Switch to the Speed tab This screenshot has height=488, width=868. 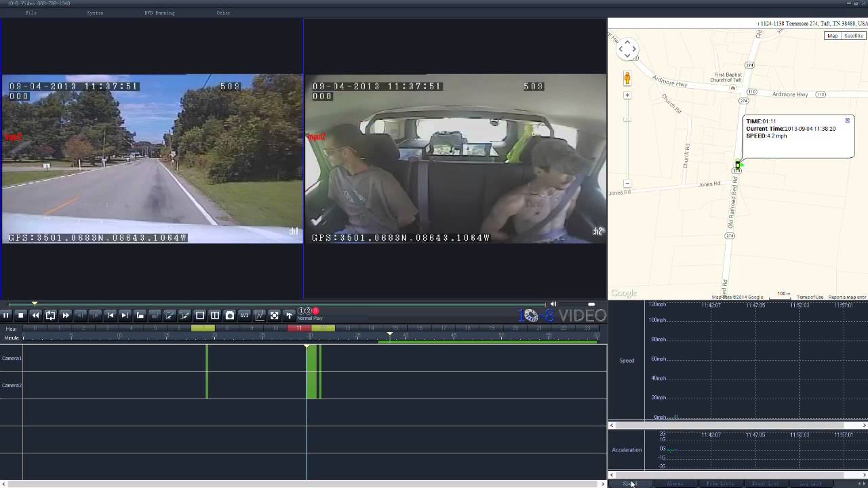630,483
